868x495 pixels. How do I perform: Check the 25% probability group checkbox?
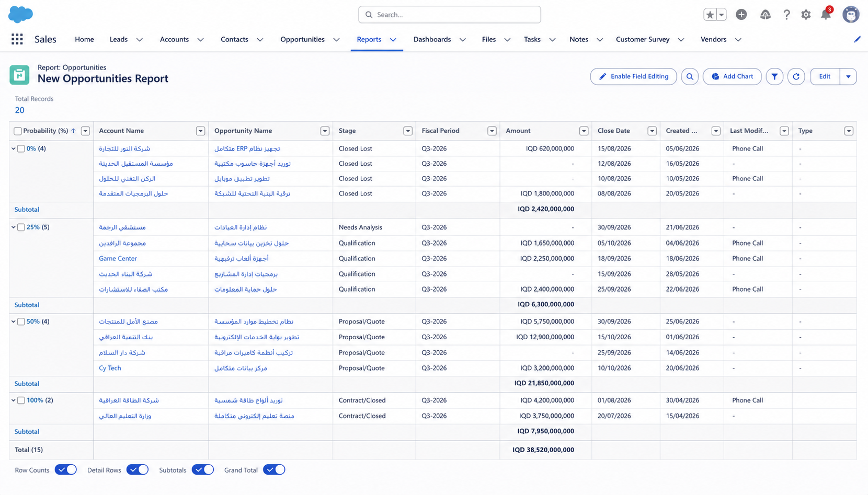point(21,227)
